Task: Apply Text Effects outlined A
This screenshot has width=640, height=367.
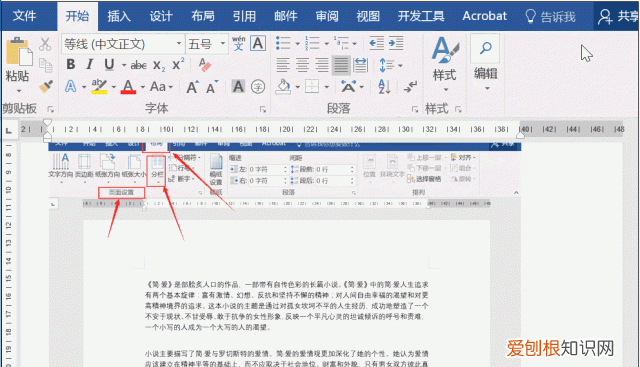Action: click(71, 86)
